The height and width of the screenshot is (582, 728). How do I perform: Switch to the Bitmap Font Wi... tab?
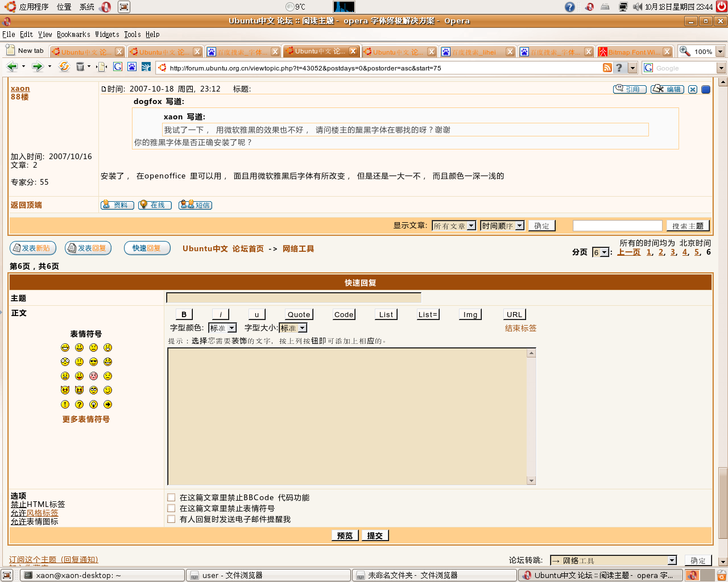[634, 52]
